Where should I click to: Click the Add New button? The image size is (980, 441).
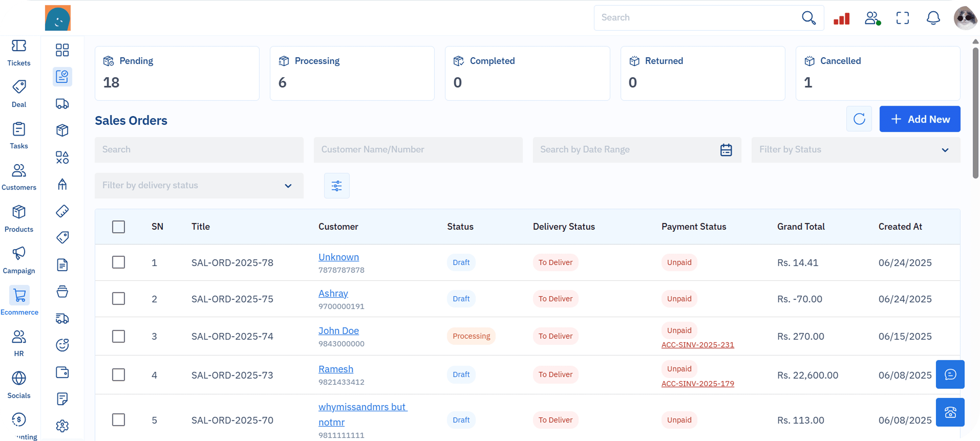tap(920, 119)
